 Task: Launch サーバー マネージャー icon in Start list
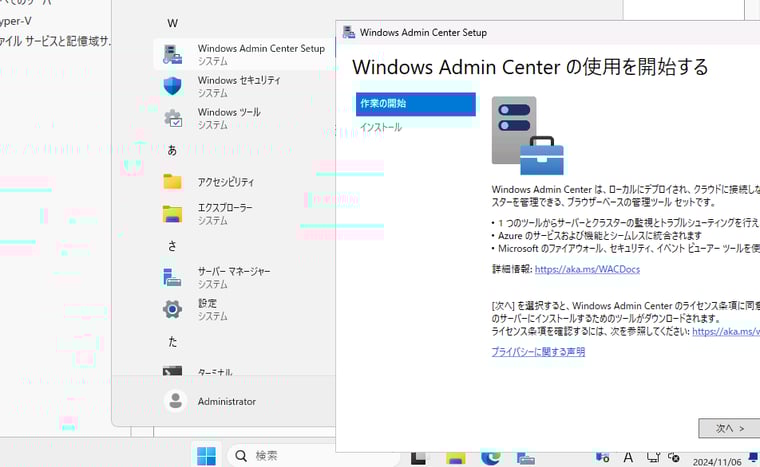point(172,277)
